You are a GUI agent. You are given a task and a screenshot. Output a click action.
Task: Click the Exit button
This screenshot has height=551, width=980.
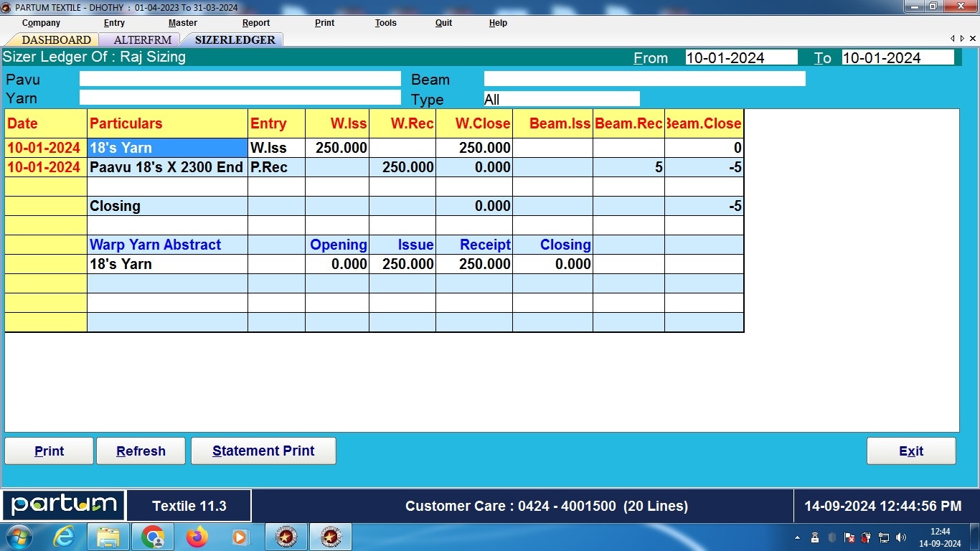click(911, 451)
